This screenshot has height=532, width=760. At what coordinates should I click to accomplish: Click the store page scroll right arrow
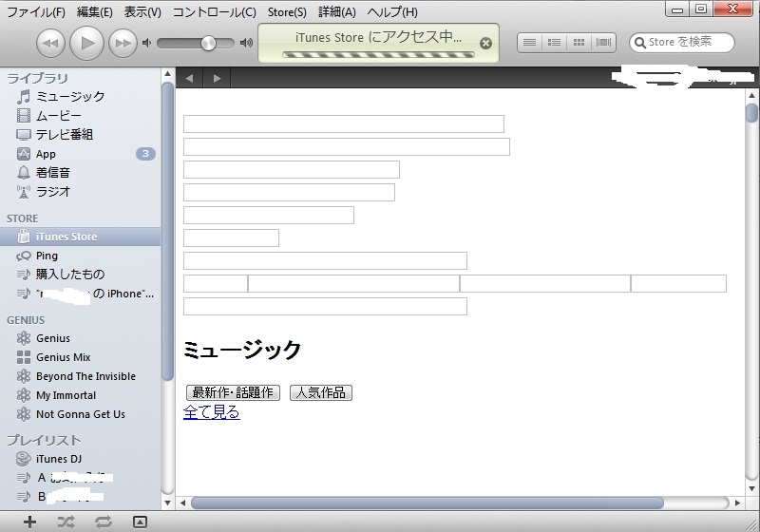(x=738, y=503)
